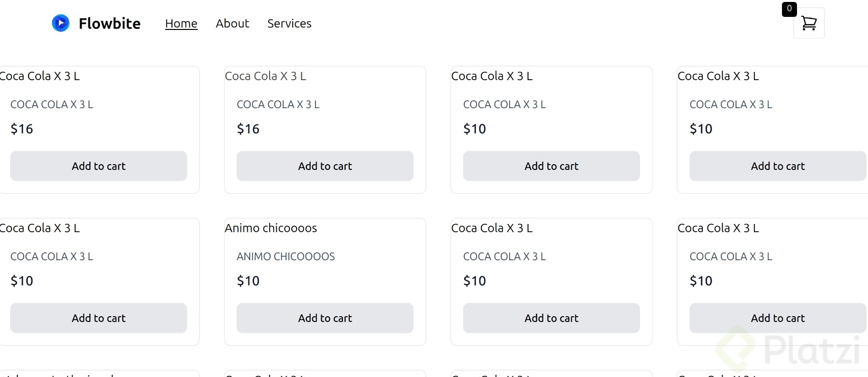Image resolution: width=868 pixels, height=377 pixels.
Task: Click the $10 price on Animo chicoooos card
Action: click(x=248, y=281)
